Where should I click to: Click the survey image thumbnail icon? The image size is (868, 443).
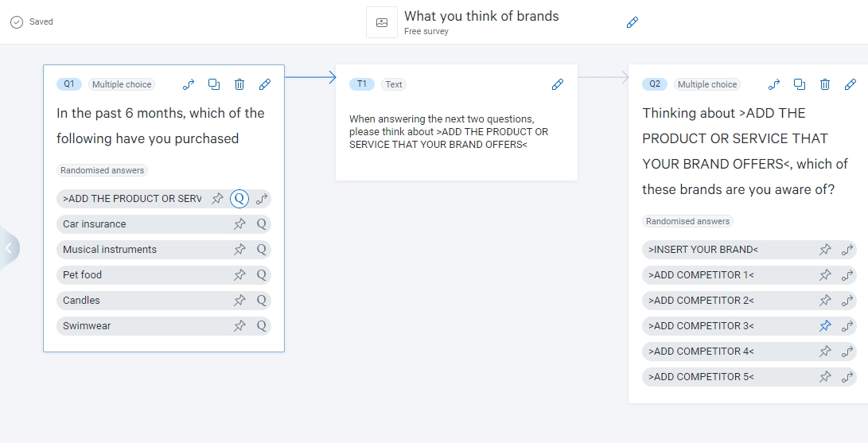[x=382, y=22]
